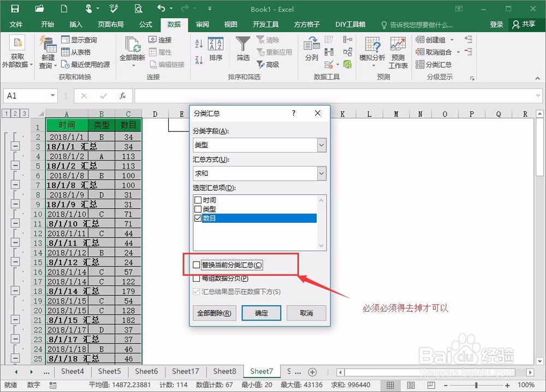Collapse outline group at row 18
Screen dimensions: 546x392
pos(15,290)
